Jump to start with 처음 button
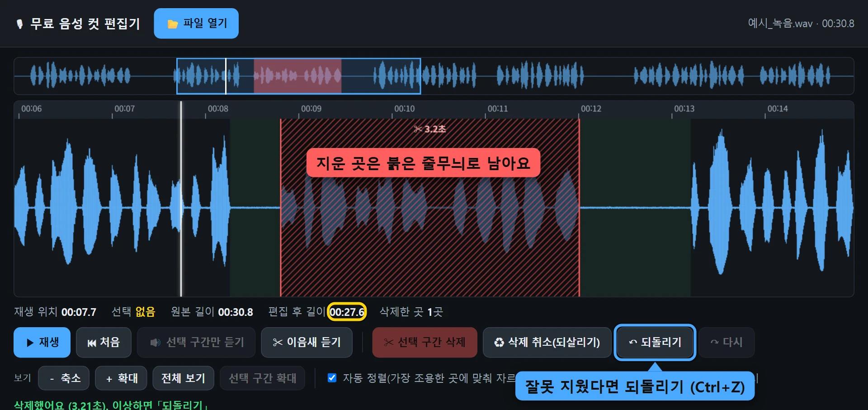Screen dimensions: 868x410 (104, 342)
